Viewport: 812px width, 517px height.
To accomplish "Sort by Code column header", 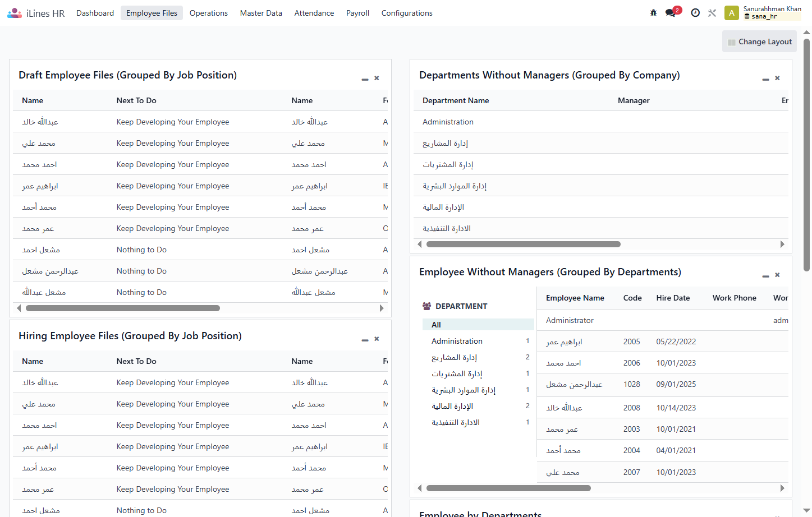I will [x=632, y=298].
